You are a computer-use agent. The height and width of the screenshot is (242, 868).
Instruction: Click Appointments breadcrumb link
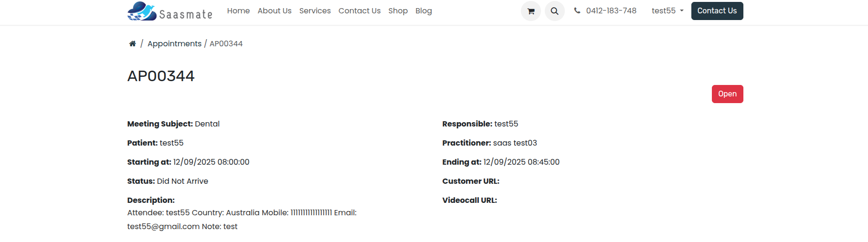point(174,44)
